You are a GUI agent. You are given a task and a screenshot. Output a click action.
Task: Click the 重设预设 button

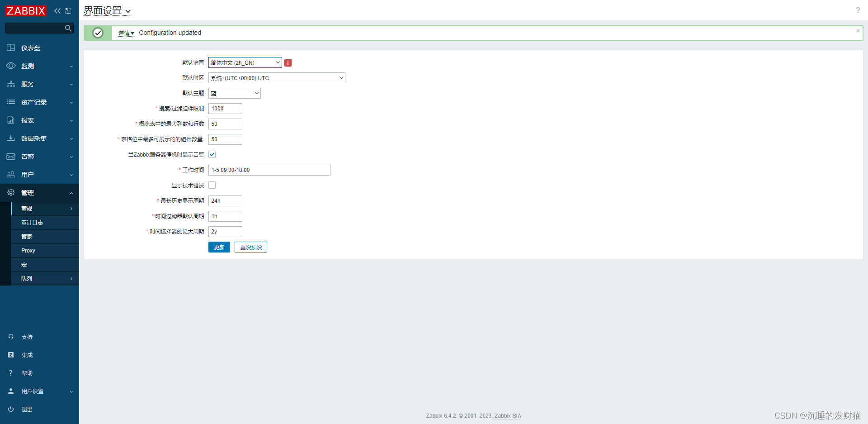(251, 247)
